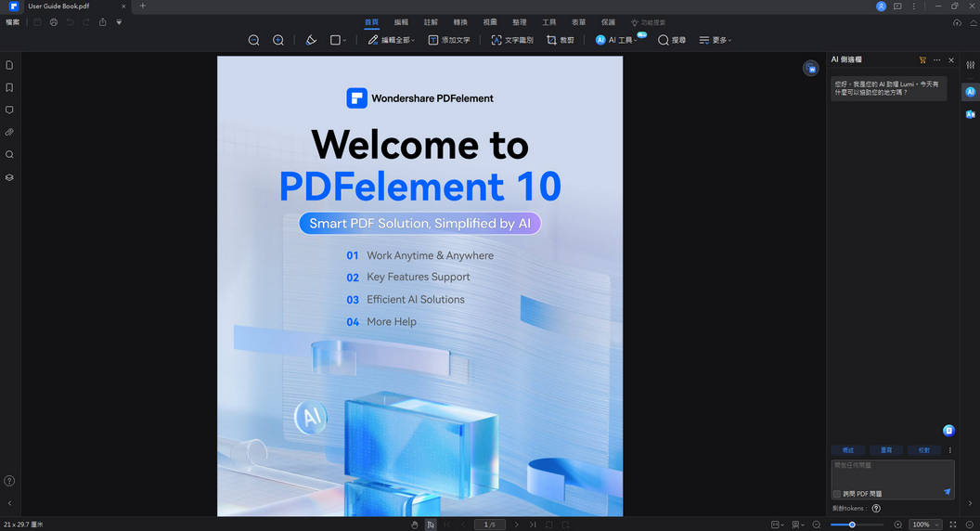Viewport: 980px width, 531px height.
Task: Click the 添加文字 button
Action: coord(449,41)
